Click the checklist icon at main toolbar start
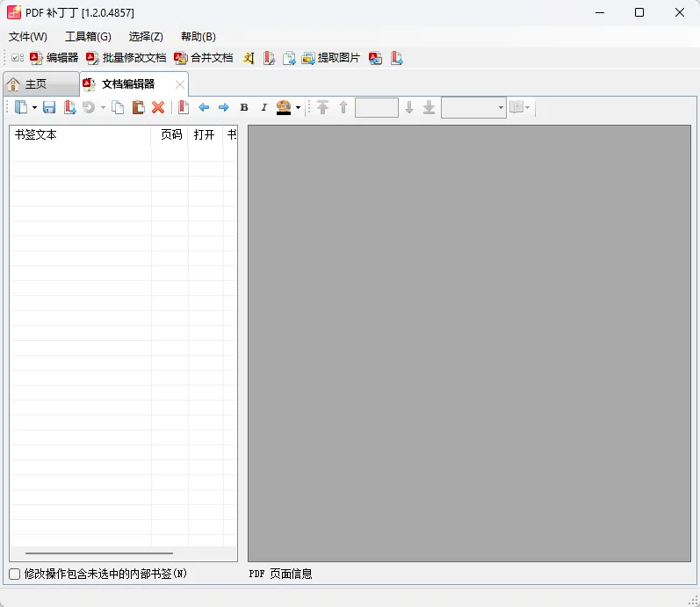700x607 pixels. point(18,58)
